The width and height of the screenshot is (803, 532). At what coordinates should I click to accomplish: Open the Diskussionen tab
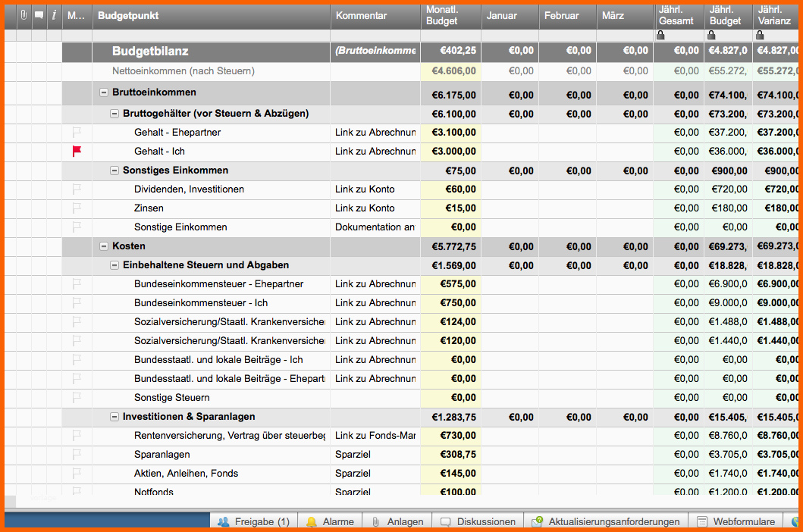tap(477, 521)
